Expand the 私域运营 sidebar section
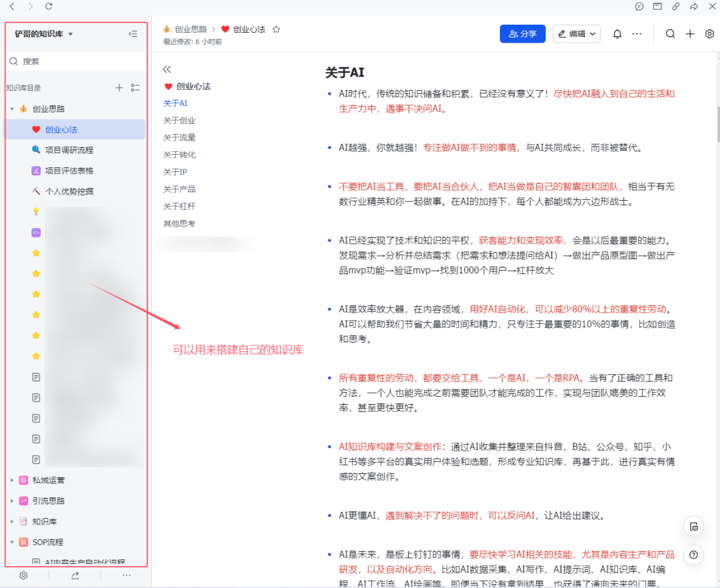Viewport: 720px width, 588px height. 11,479
